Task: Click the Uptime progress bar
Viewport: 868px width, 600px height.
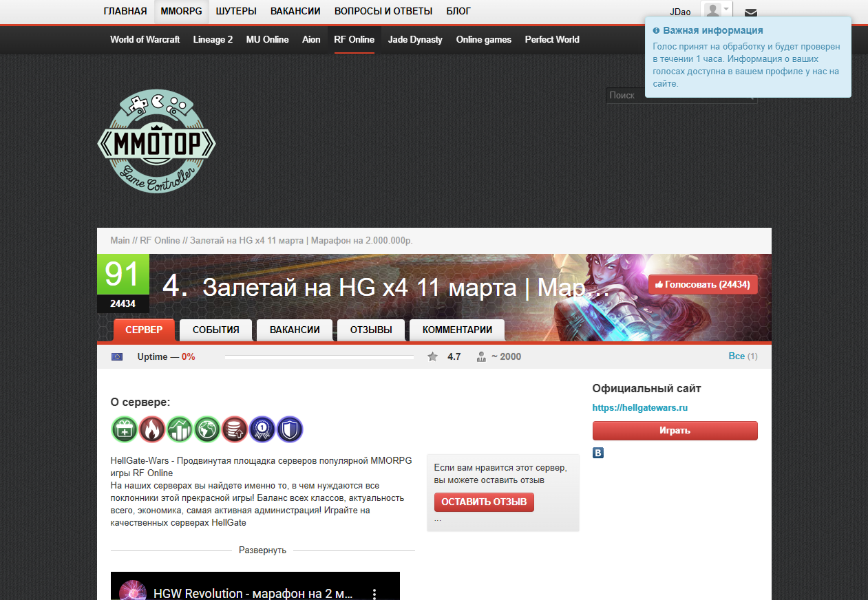Action: pos(319,357)
